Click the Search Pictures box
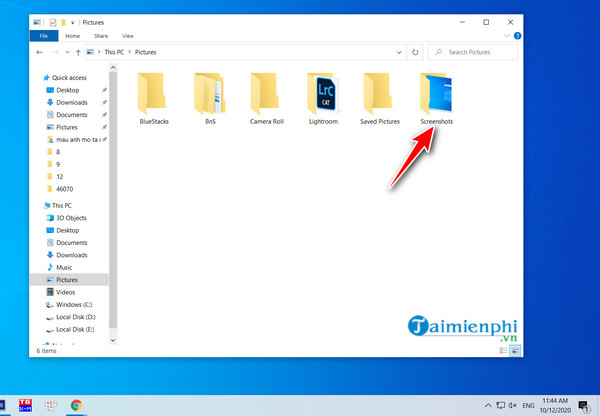 473,52
